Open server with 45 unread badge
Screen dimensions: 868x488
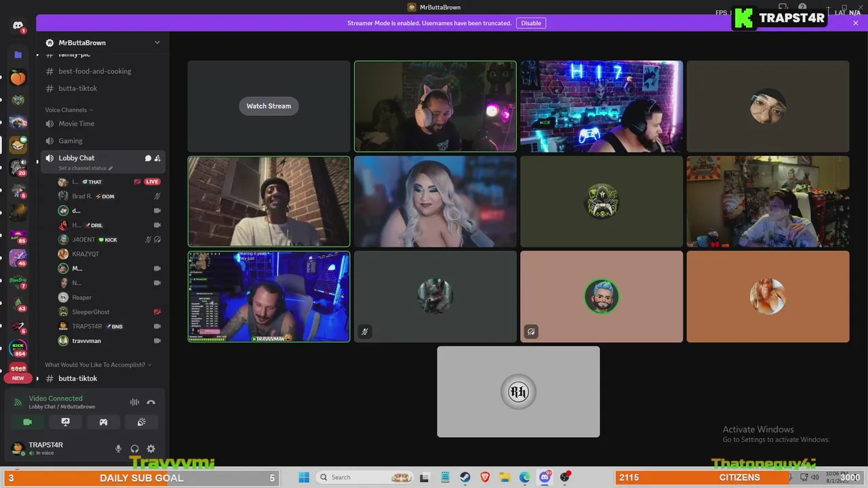point(18,258)
